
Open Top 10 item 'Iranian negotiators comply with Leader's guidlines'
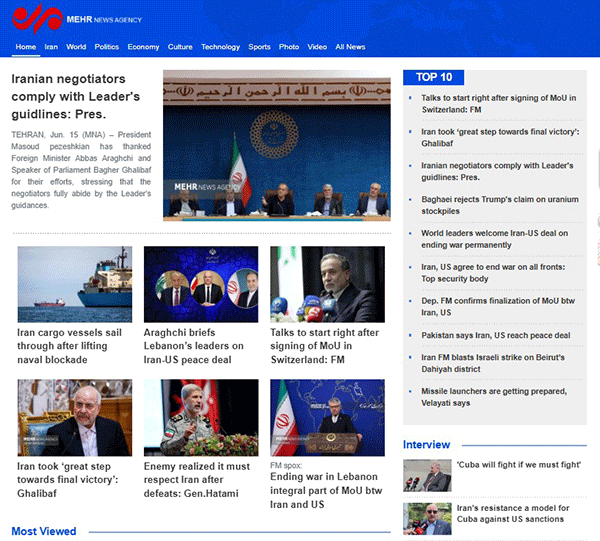pyautogui.click(x=497, y=171)
